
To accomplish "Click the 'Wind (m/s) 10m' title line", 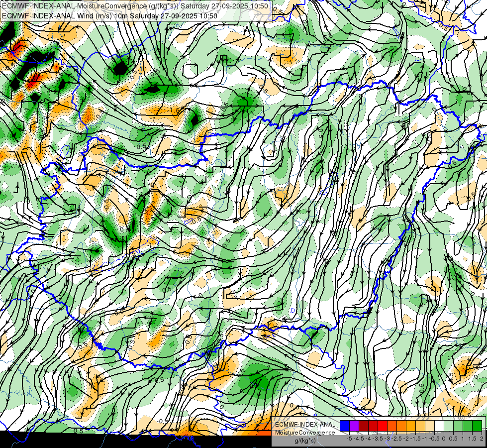I will point(109,16).
